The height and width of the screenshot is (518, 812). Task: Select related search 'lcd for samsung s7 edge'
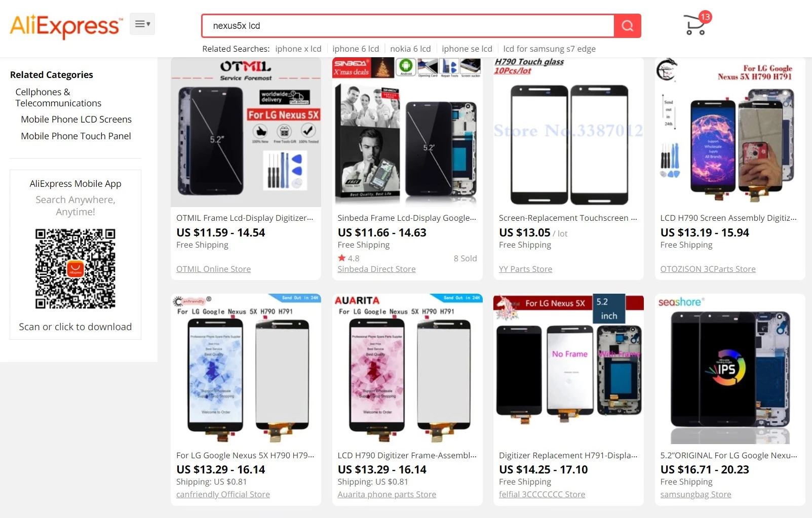pyautogui.click(x=549, y=49)
